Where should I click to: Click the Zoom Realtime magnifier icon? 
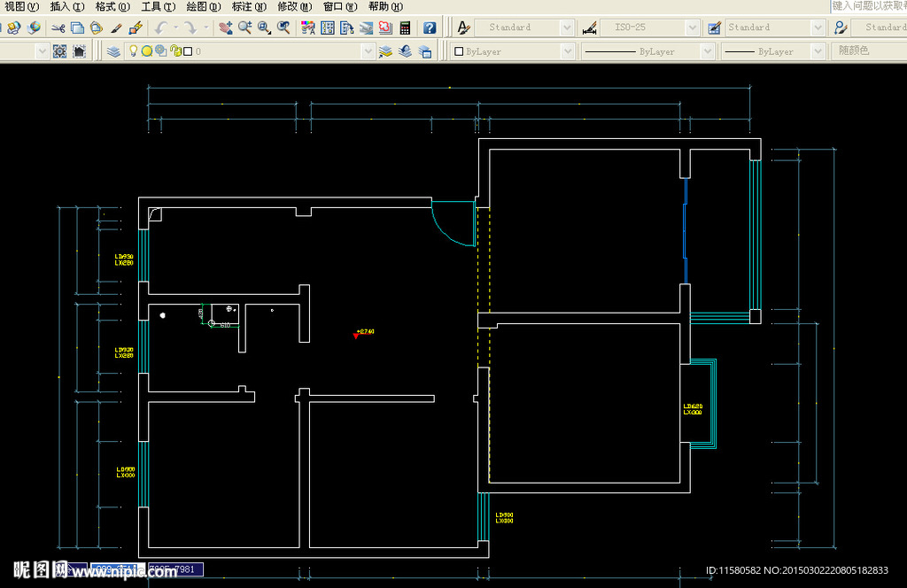tap(244, 28)
